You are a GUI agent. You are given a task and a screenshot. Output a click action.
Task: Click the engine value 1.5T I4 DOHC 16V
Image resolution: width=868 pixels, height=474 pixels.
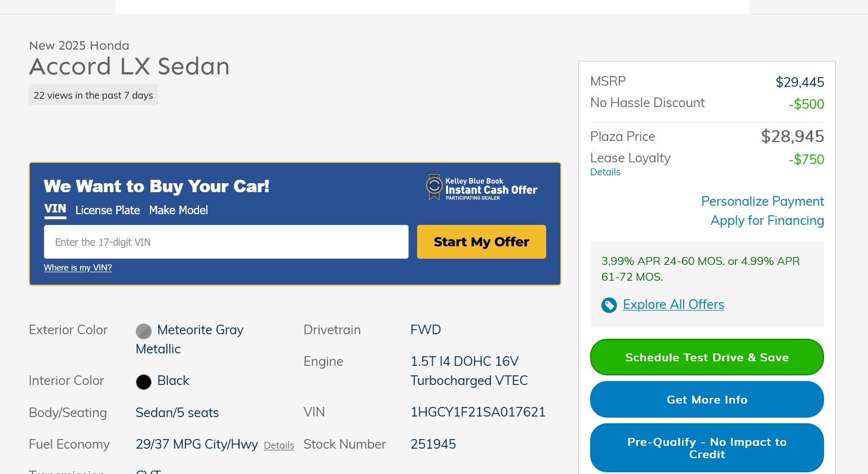(x=469, y=371)
